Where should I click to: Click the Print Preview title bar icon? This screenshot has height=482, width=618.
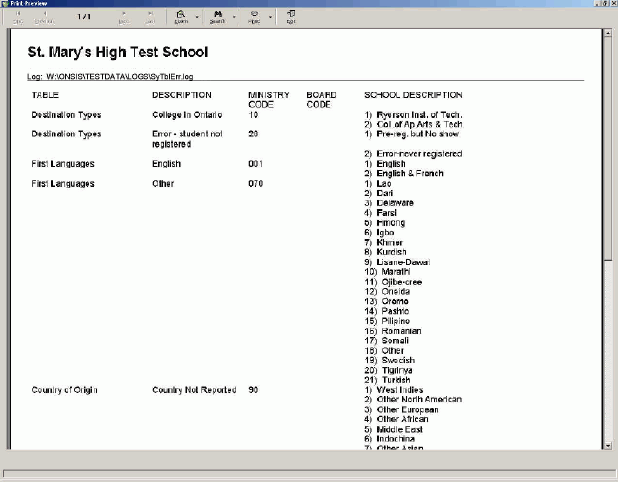point(6,4)
